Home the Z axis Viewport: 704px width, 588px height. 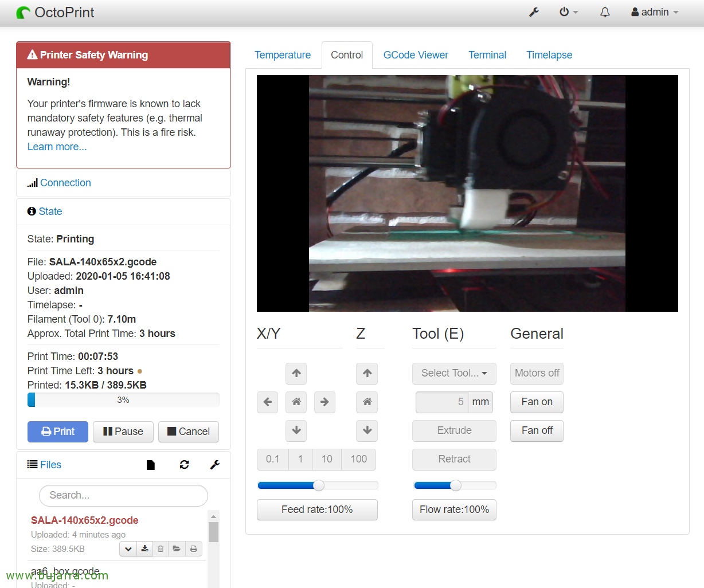[x=367, y=402]
